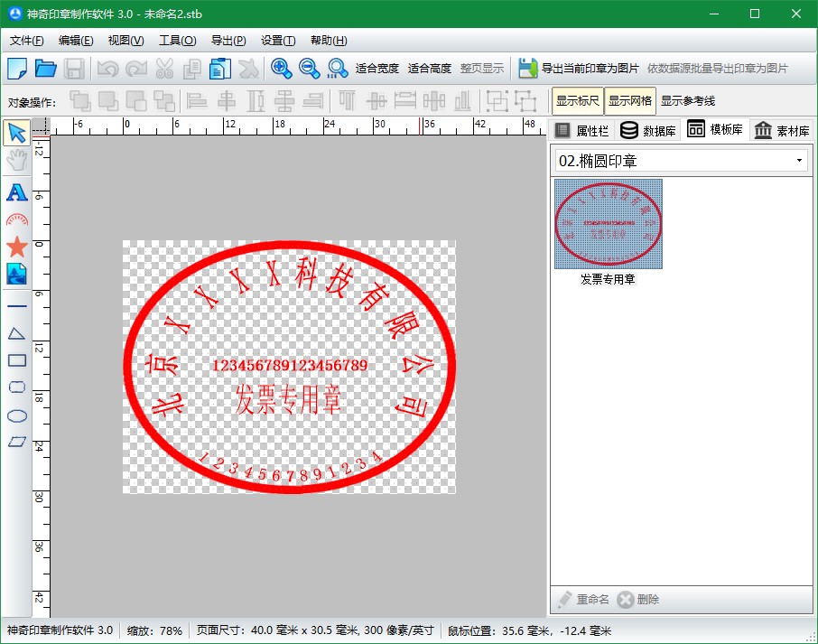
Task: Click 导出当前印章为图片 export button
Action: (x=579, y=68)
